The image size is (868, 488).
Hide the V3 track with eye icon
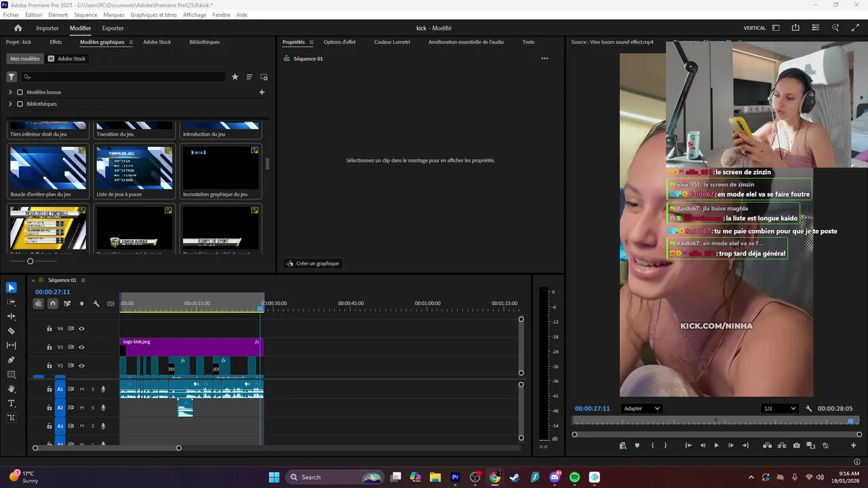click(81, 347)
